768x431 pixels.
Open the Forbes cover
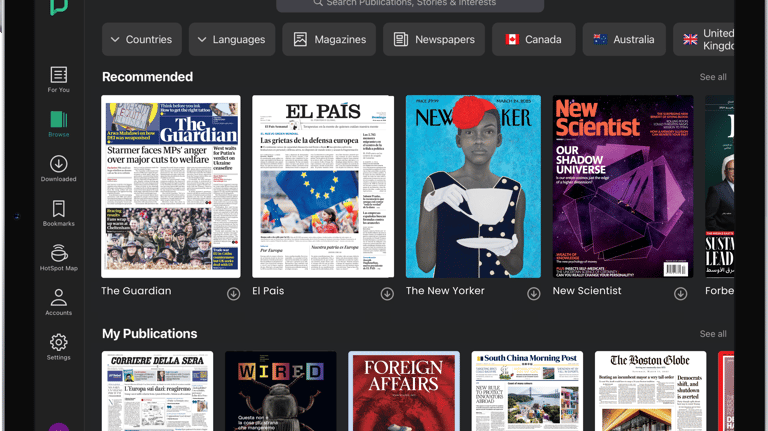[x=720, y=187]
